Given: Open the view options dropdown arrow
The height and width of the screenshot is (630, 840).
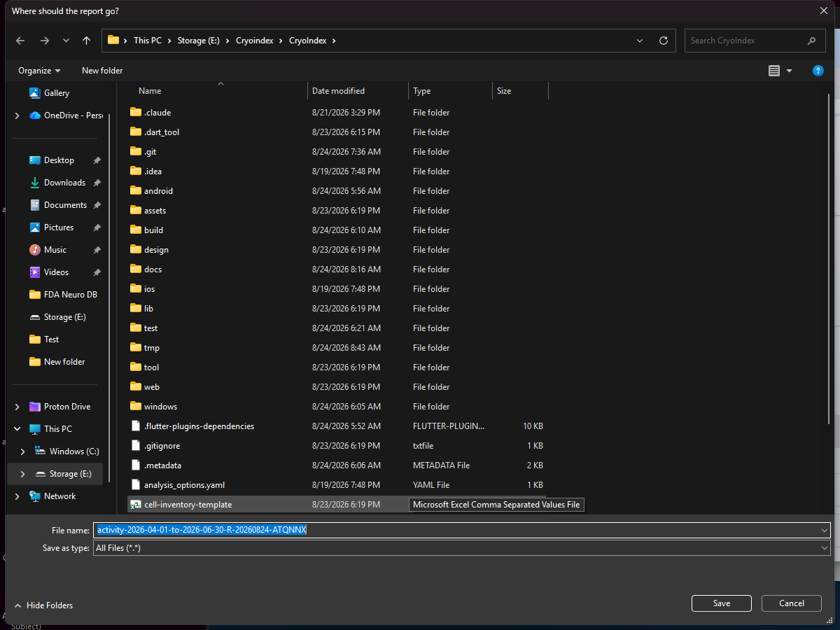Looking at the screenshot, I should tap(790, 71).
